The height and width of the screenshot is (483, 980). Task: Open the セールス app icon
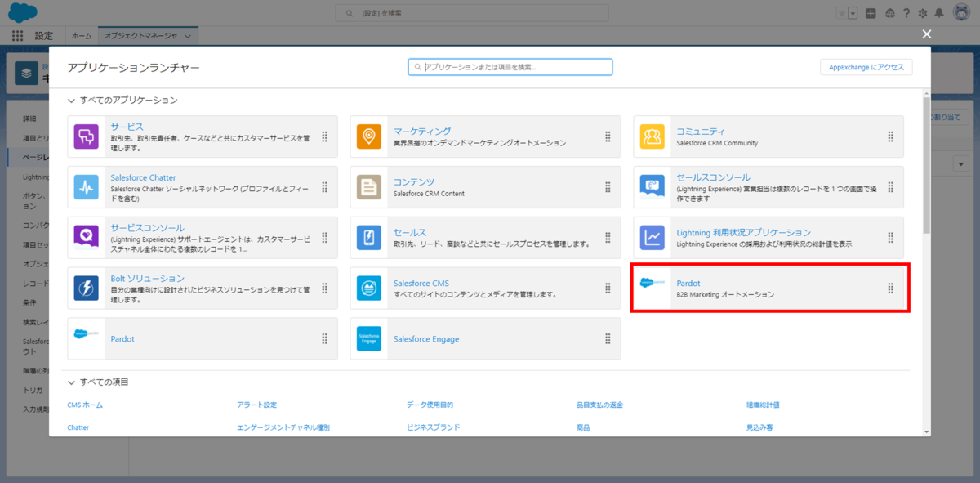pyautogui.click(x=369, y=238)
